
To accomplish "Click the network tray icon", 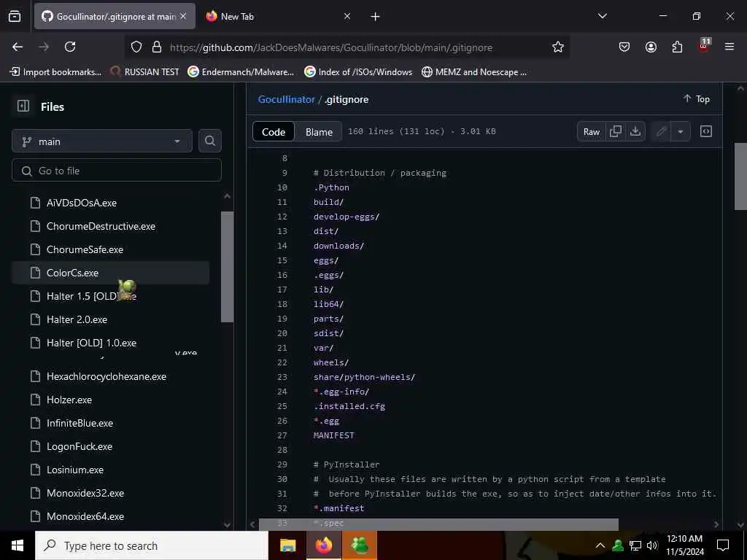I will (635, 545).
